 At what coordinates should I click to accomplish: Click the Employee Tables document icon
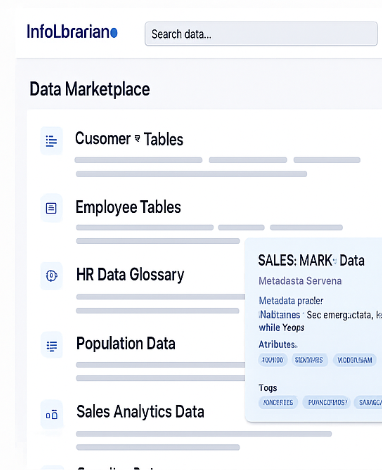(51, 208)
